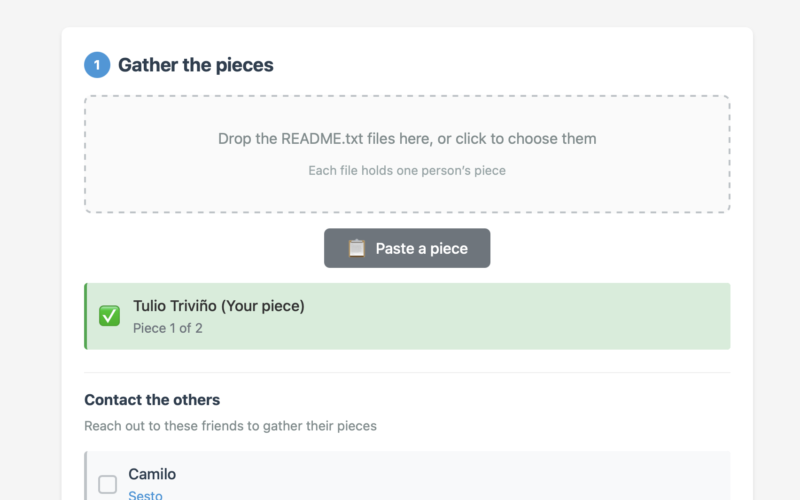Click the green checkmark on Tulio's piece
Viewport: 800px width, 500px height.
click(110, 316)
